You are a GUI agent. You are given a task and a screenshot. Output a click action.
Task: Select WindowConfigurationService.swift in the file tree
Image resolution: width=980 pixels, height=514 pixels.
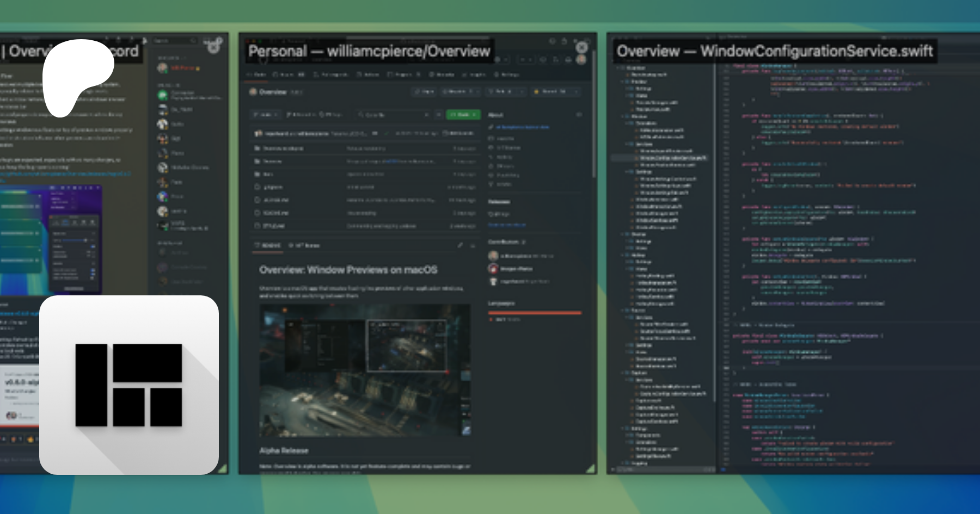[672, 158]
